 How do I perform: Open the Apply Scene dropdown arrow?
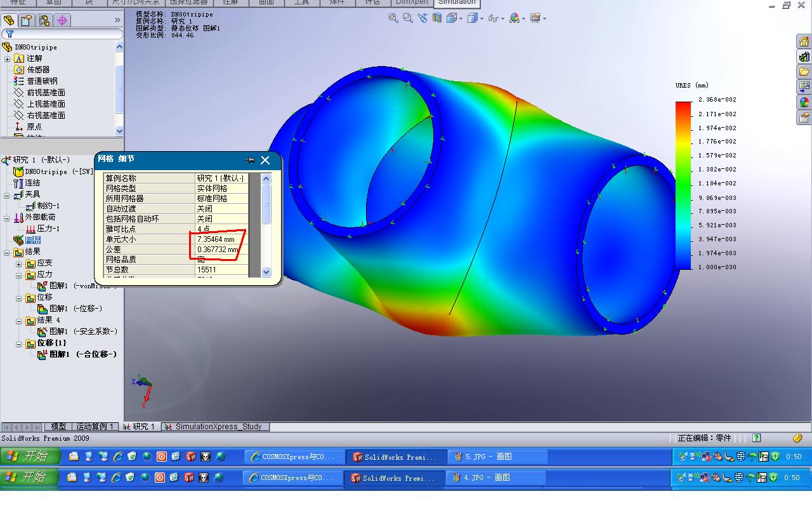(x=523, y=18)
